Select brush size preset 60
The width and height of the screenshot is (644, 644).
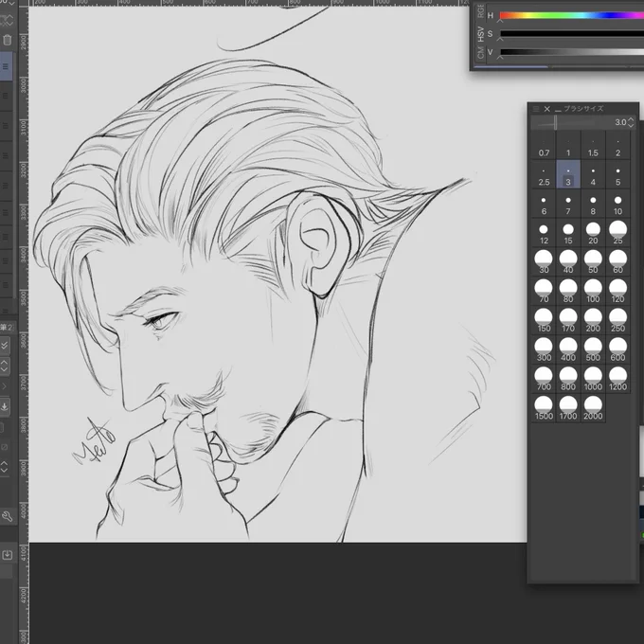[x=617, y=262]
